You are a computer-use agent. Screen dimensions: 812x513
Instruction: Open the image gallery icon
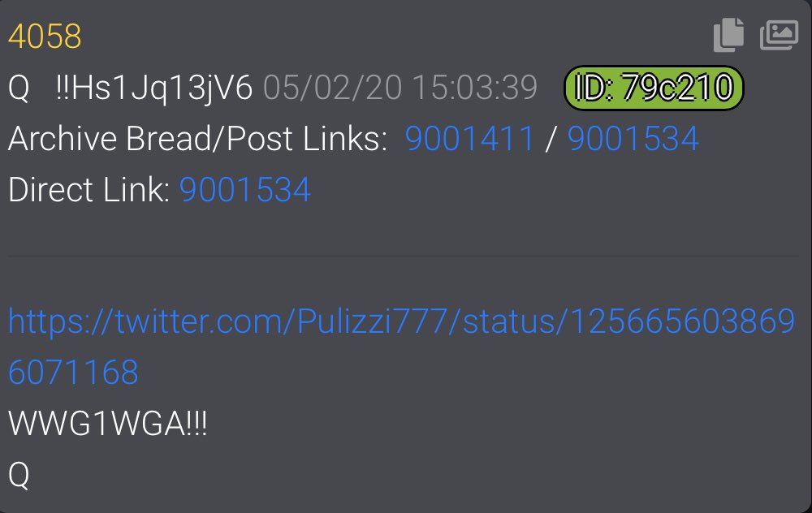(779, 35)
